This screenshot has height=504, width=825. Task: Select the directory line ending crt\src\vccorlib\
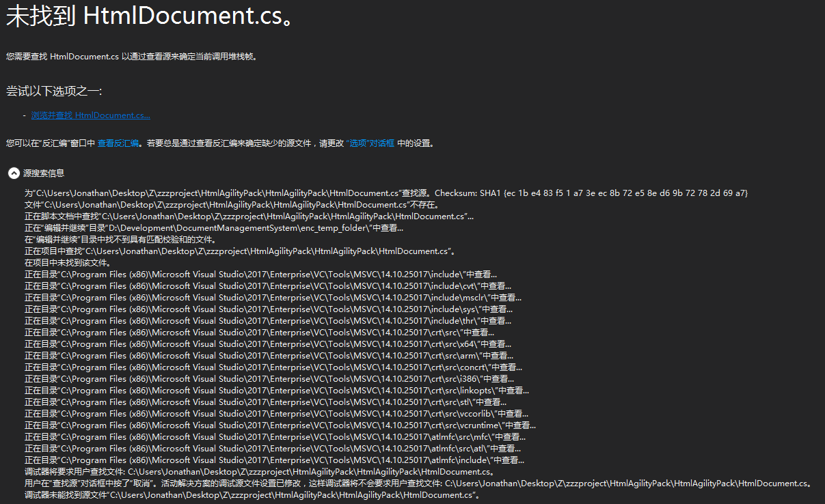[277, 414]
